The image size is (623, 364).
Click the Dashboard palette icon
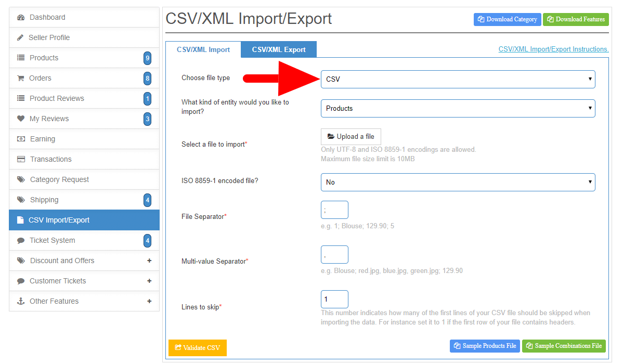21,18
